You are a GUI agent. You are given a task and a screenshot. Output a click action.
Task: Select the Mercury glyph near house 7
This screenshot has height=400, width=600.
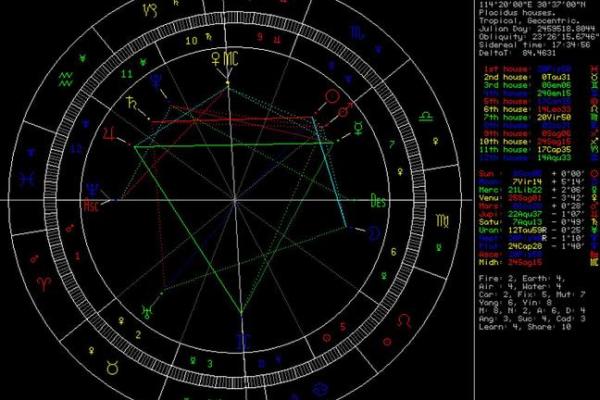(x=359, y=128)
